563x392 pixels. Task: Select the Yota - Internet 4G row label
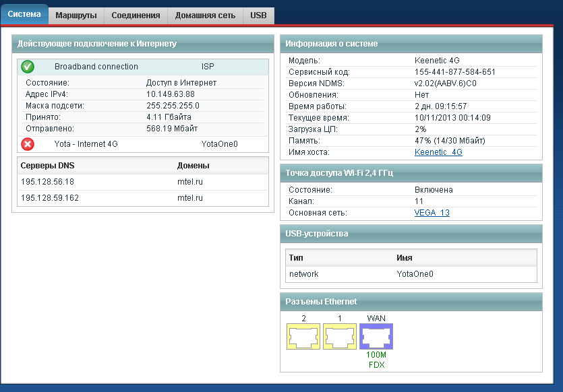(86, 144)
